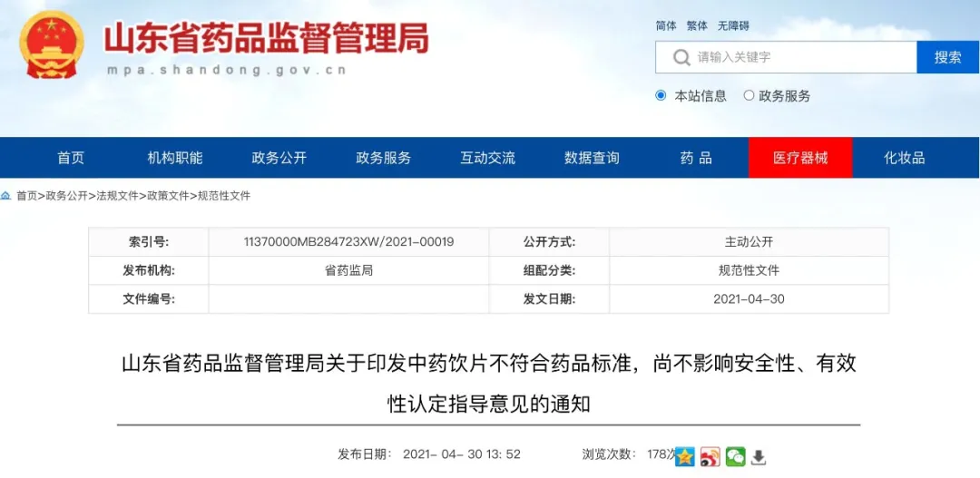Image resolution: width=980 pixels, height=478 pixels.
Task: Click the 索引号 label cell
Action: 149,242
